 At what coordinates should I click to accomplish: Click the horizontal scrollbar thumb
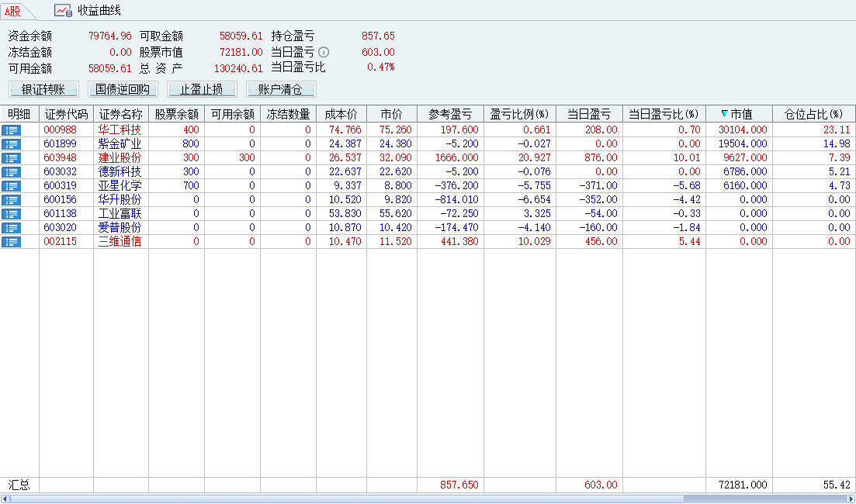tap(347, 499)
